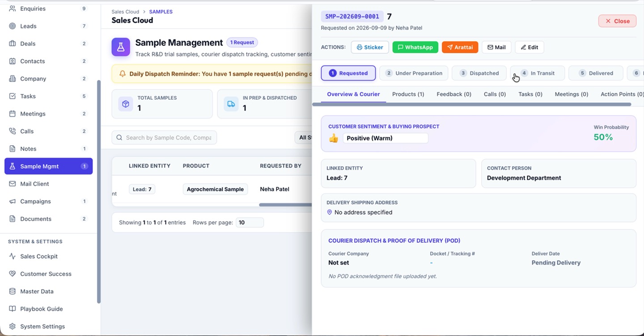
Task: Click the Sticker print button
Action: [370, 47]
